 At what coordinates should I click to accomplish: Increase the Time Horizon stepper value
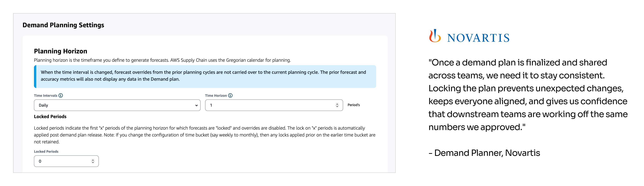(x=337, y=104)
